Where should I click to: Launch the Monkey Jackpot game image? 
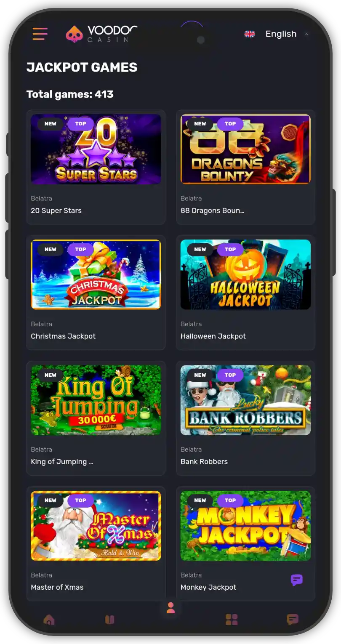click(245, 526)
